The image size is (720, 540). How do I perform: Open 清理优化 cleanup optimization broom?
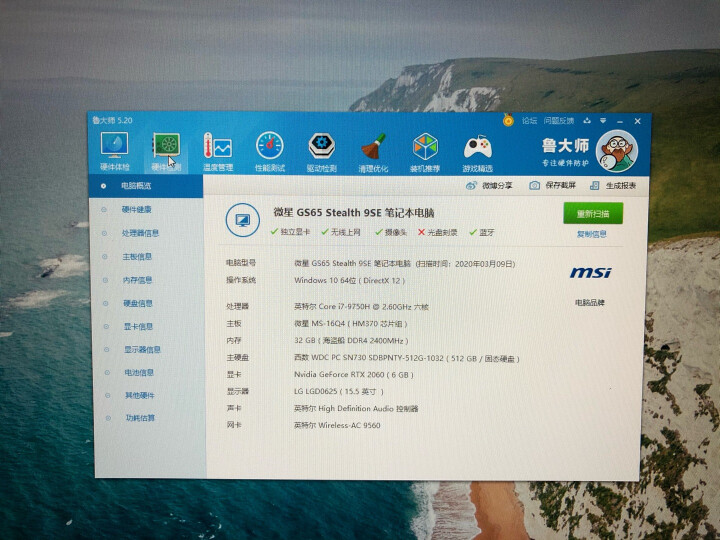(x=373, y=152)
